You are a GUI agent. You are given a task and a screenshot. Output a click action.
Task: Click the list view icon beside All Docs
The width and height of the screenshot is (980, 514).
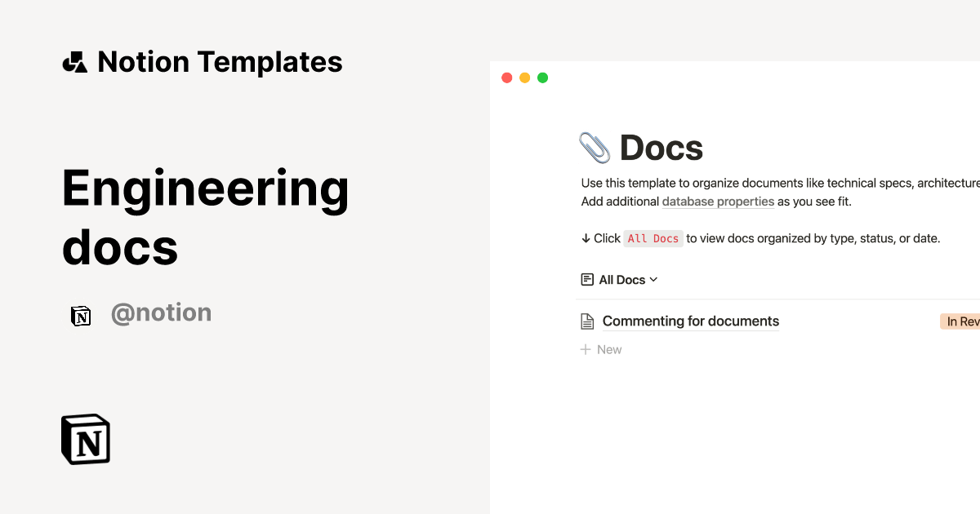(x=587, y=280)
